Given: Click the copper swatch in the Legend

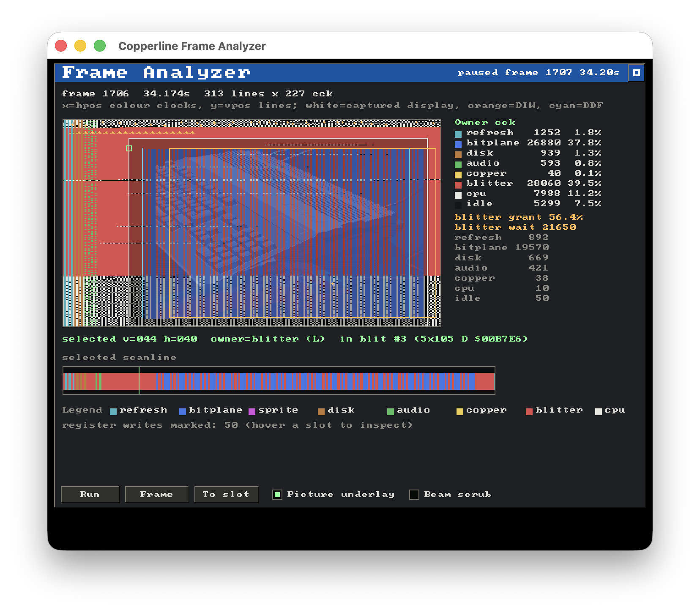Looking at the screenshot, I should tap(460, 411).
